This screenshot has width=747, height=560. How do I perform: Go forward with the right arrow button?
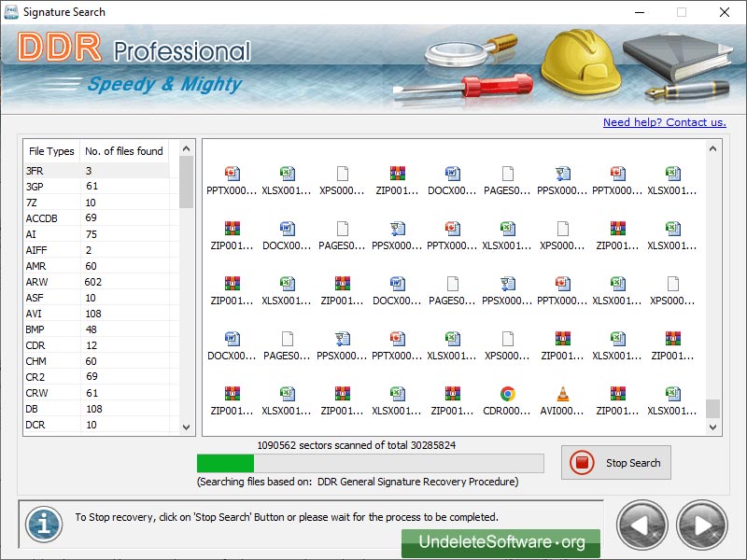click(702, 525)
